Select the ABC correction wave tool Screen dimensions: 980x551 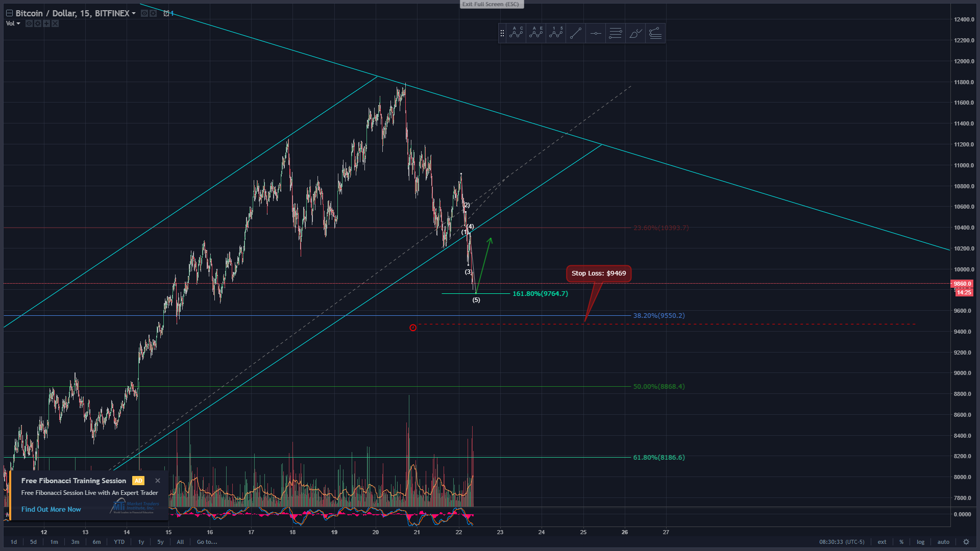point(516,33)
